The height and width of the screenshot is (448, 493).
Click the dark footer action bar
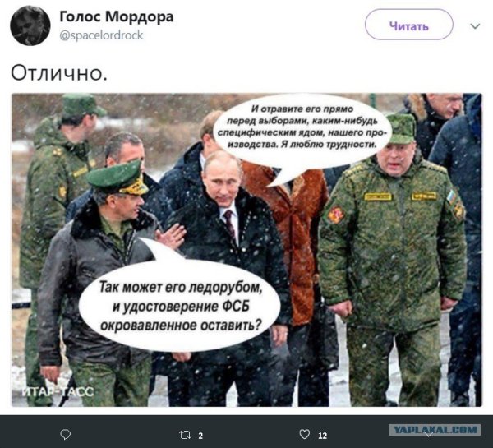[x=246, y=432]
